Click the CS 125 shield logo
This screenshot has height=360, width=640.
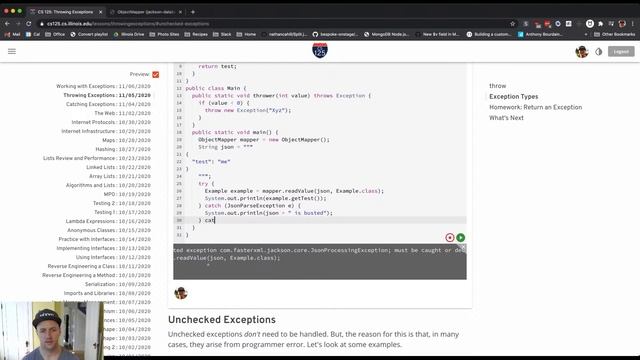[320, 51]
